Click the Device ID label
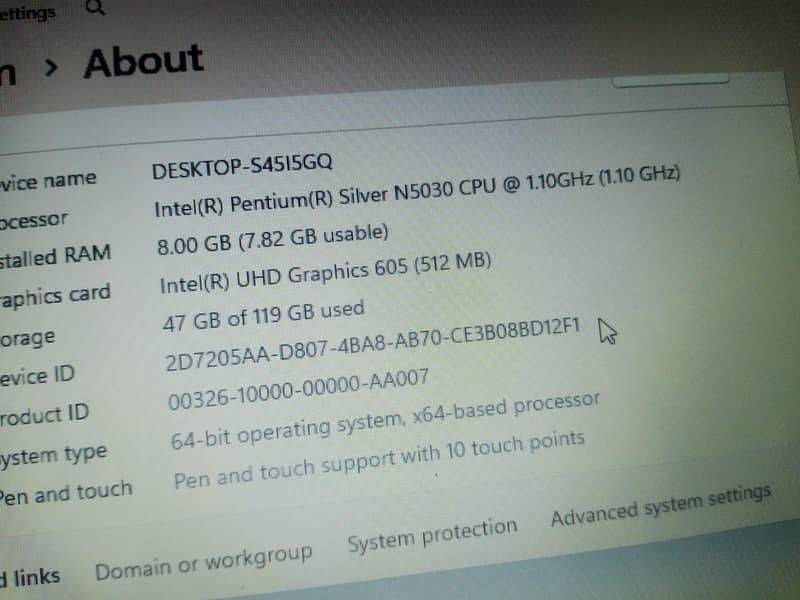Screen dimensions: 800x600 tap(37, 376)
